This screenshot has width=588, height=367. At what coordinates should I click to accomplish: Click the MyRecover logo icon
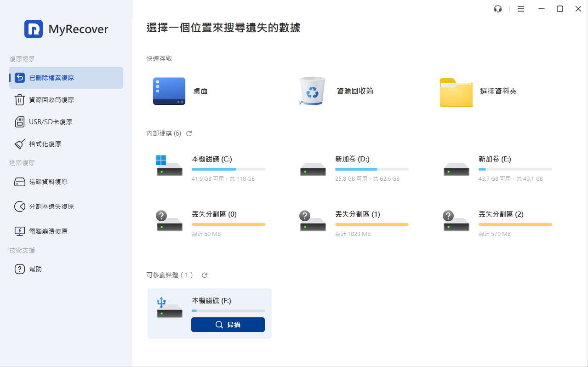pos(34,29)
